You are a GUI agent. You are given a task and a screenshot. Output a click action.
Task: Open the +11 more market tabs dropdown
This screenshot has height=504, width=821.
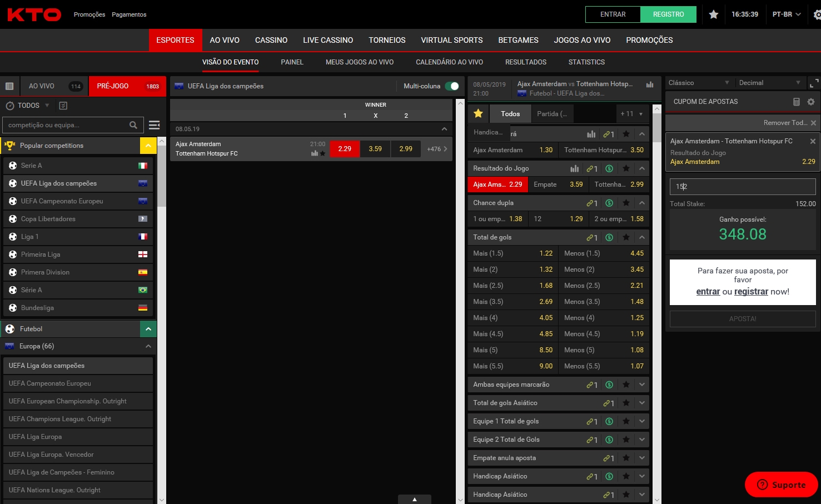coord(631,113)
